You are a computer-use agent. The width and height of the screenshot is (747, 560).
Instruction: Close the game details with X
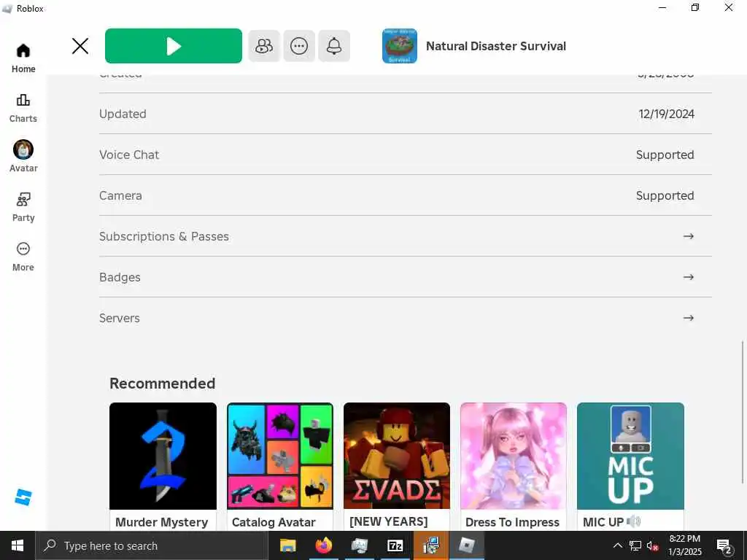point(80,46)
